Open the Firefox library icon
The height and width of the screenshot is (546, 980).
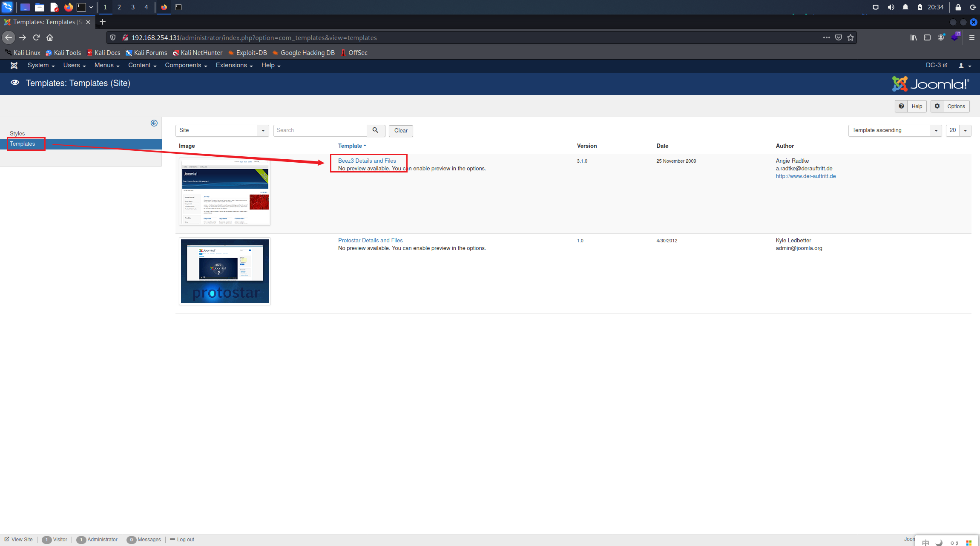click(x=914, y=37)
